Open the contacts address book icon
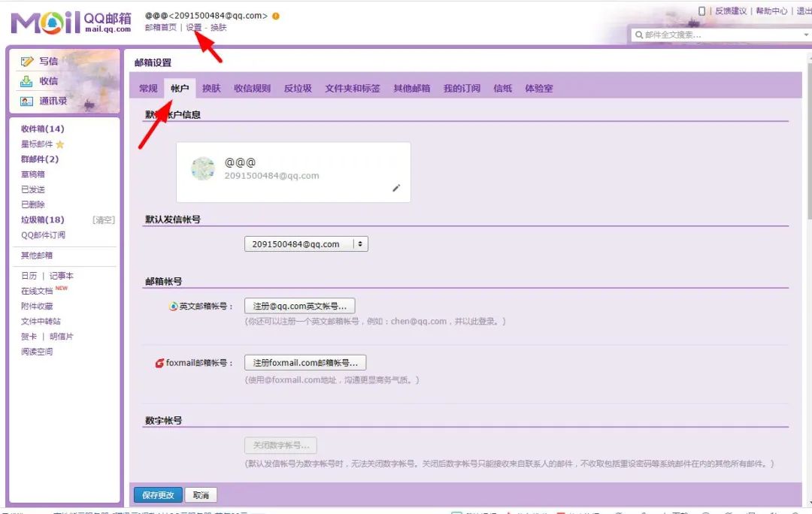Screen dimensions: 812x514 tap(26, 101)
